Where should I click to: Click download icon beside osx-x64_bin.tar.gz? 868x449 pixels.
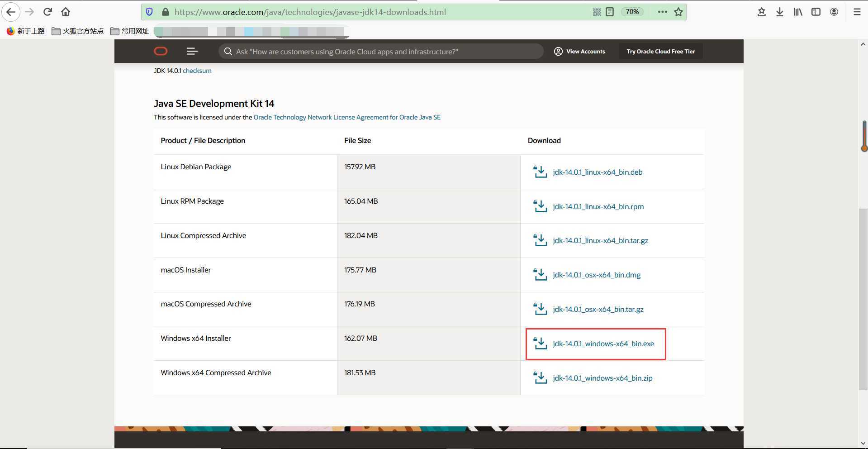[540, 309]
